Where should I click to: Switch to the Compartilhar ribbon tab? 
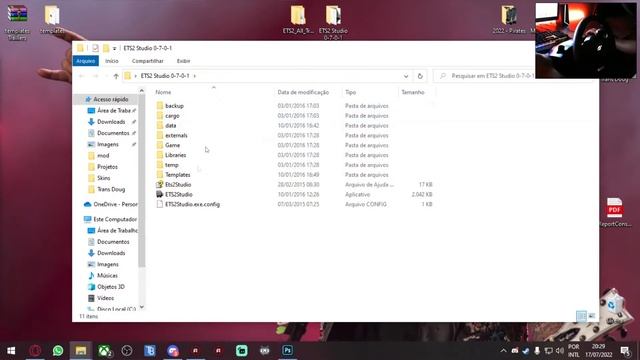click(x=147, y=61)
